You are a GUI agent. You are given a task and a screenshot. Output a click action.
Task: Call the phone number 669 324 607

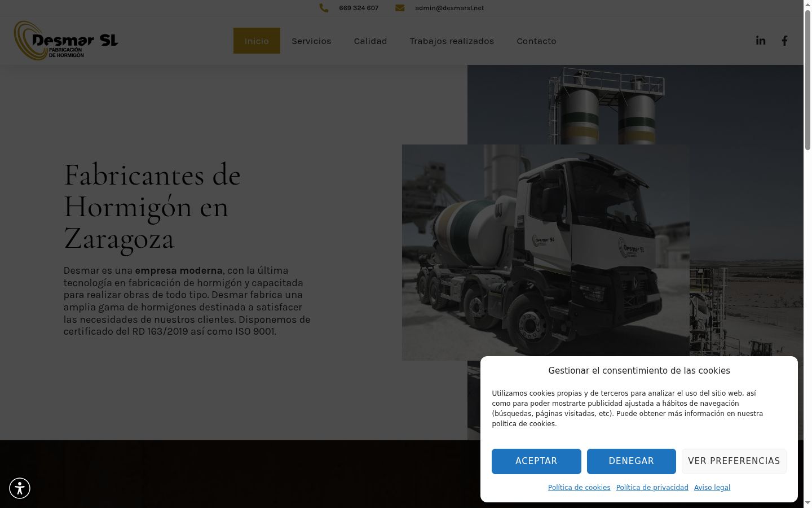pyautogui.click(x=359, y=8)
